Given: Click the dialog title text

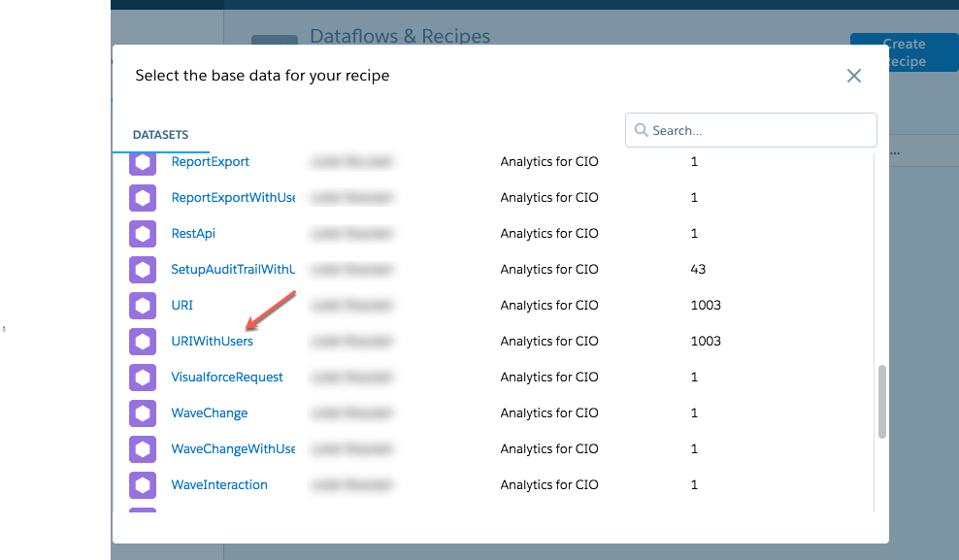Looking at the screenshot, I should pyautogui.click(x=262, y=76).
